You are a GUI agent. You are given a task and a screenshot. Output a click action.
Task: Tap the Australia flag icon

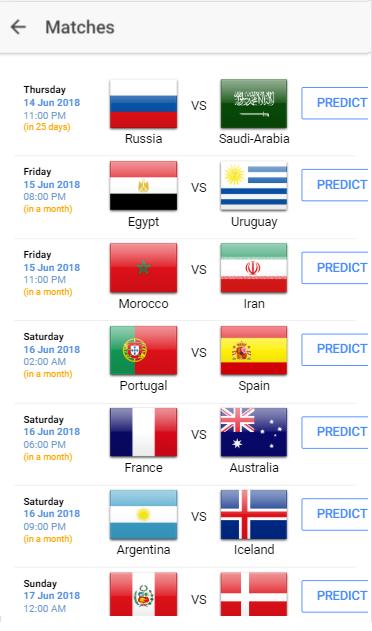254,433
